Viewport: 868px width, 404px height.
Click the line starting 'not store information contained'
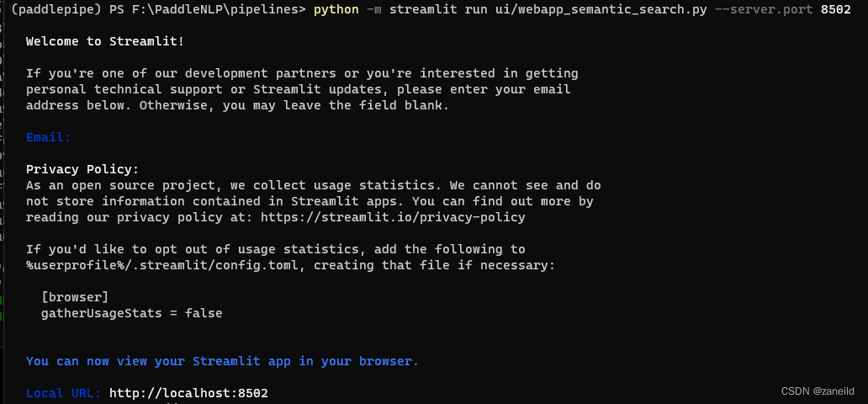(310, 201)
